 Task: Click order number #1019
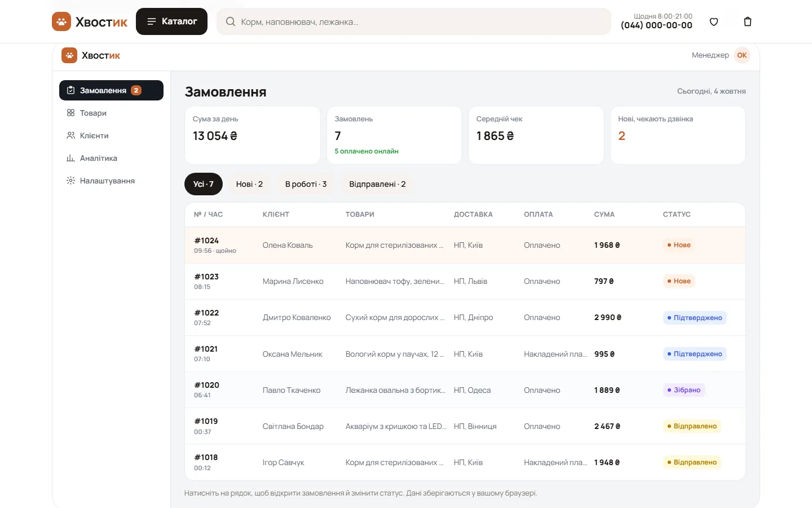click(x=206, y=421)
